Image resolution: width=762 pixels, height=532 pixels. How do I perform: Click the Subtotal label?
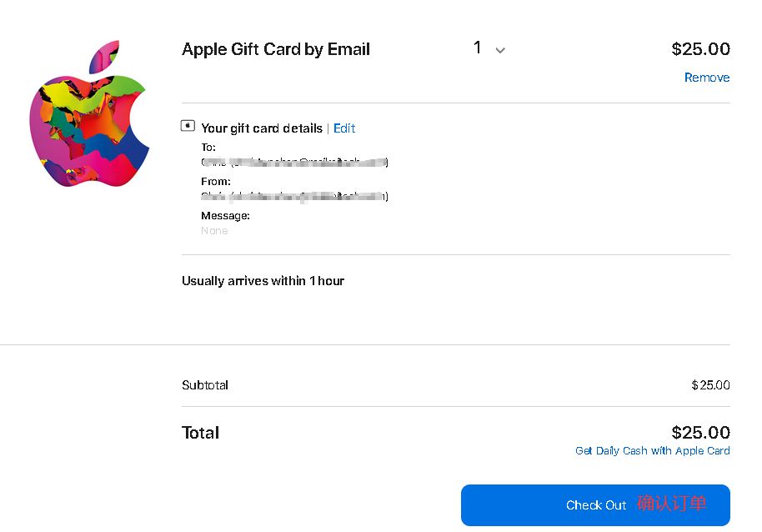coord(205,385)
